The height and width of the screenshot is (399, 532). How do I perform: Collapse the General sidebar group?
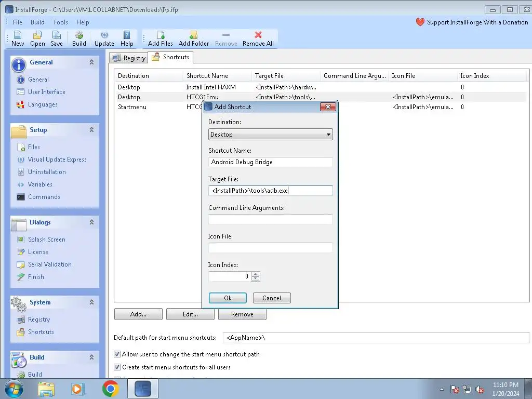coord(91,62)
